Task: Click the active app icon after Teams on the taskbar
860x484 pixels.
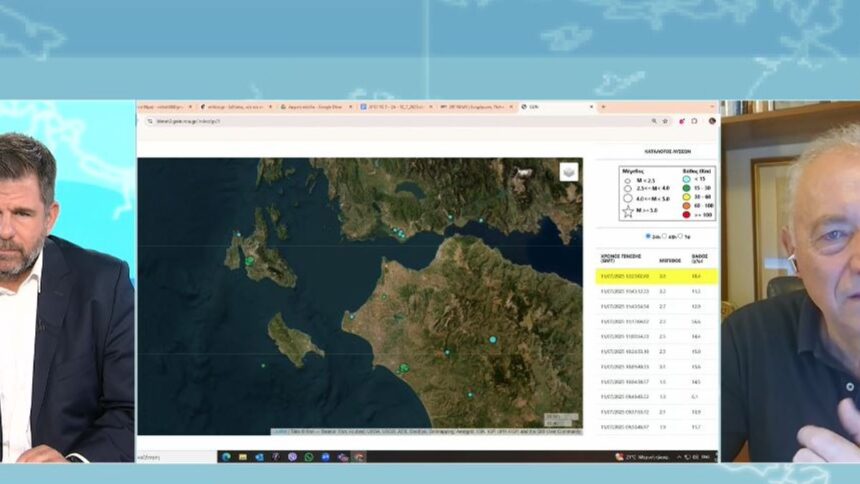Action: pyautogui.click(x=359, y=457)
